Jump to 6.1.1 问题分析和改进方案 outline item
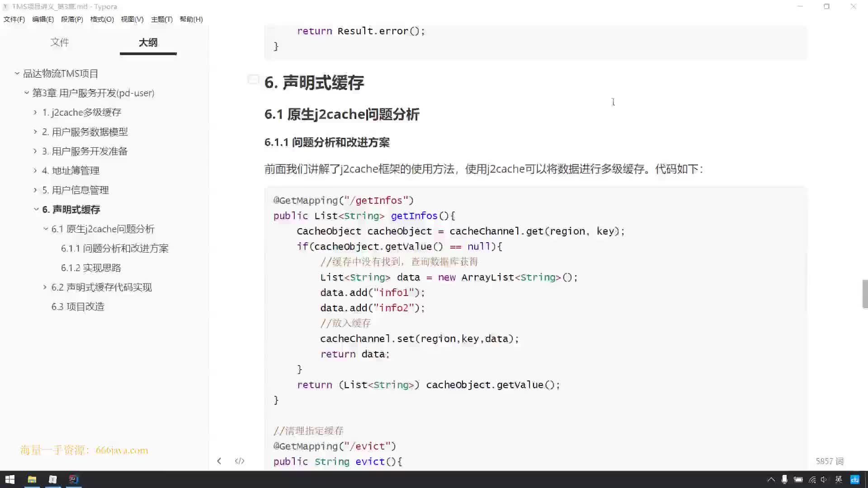Viewport: 868px width, 488px height. click(x=115, y=248)
